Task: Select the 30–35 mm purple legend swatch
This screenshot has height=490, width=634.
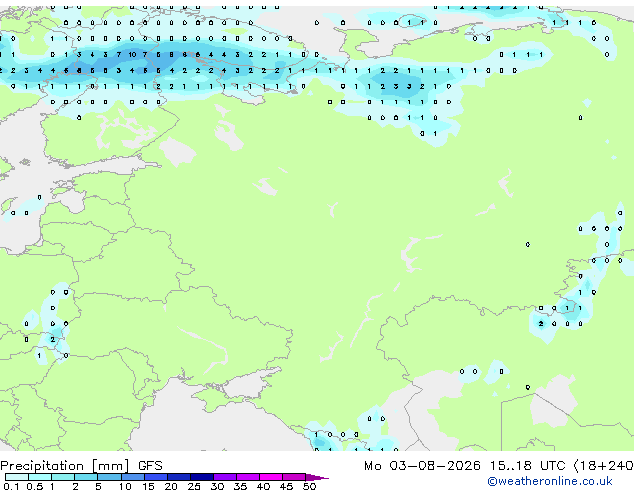Action: tap(225, 477)
